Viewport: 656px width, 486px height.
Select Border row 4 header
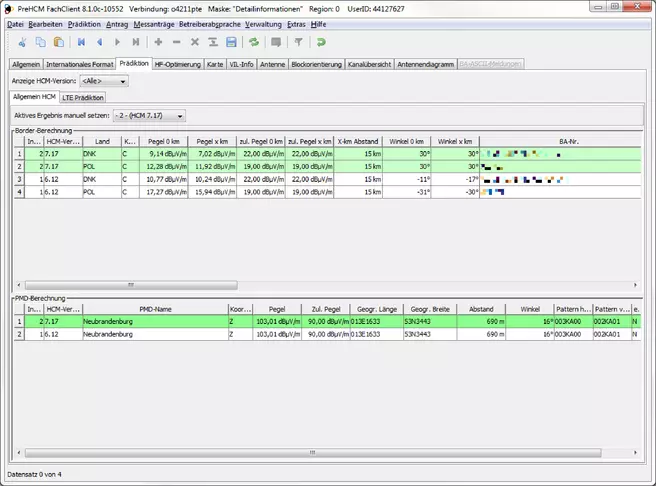tap(19, 192)
